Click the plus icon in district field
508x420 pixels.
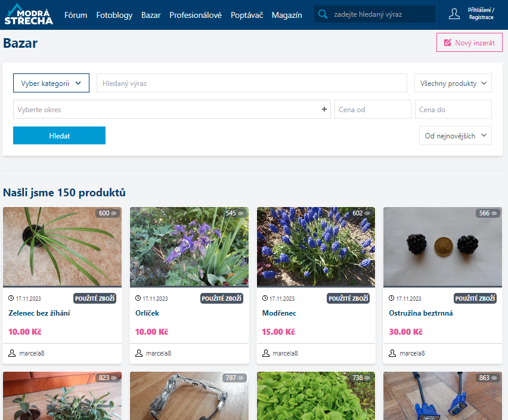click(x=324, y=109)
